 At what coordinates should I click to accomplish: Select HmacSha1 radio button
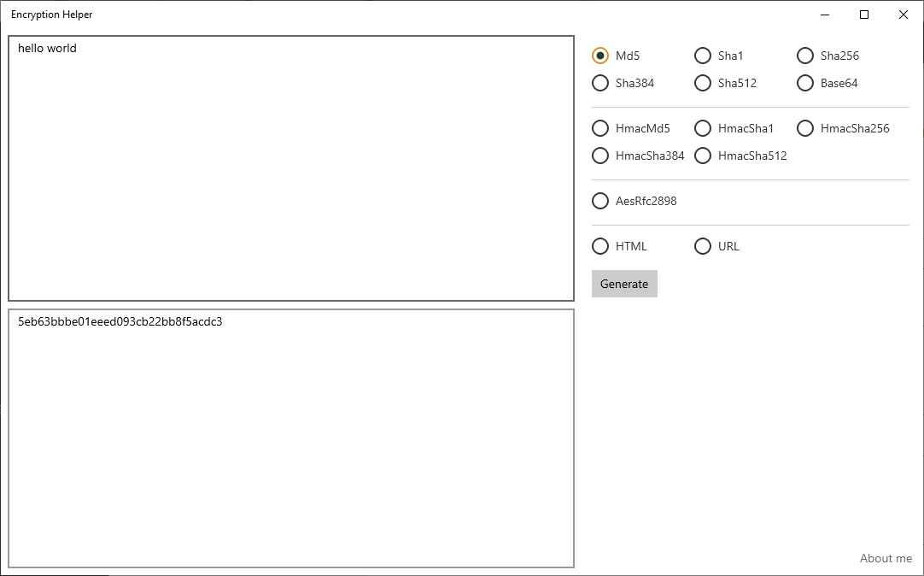click(x=703, y=128)
